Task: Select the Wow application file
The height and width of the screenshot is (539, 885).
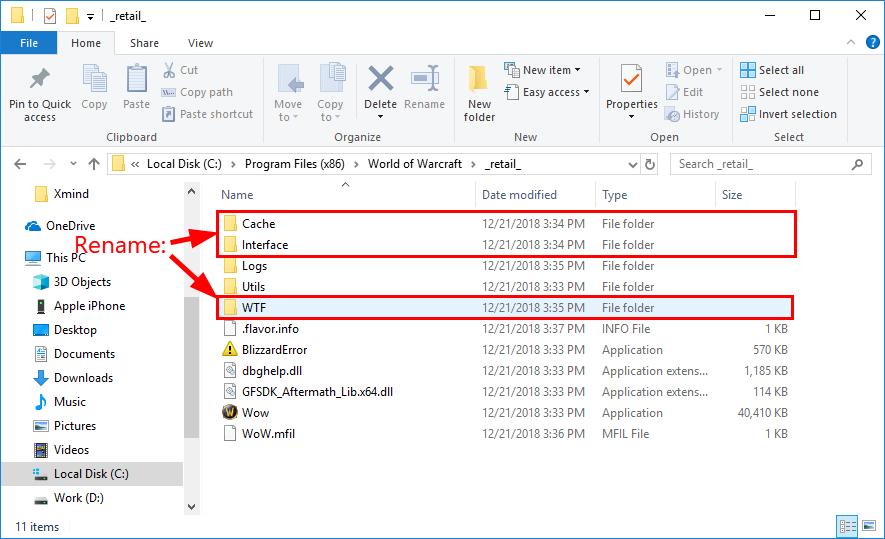Action: [x=255, y=413]
